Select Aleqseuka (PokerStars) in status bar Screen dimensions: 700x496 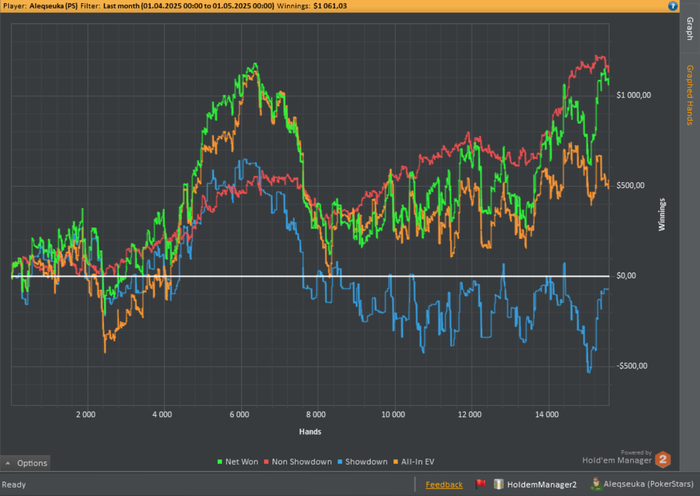(648, 484)
